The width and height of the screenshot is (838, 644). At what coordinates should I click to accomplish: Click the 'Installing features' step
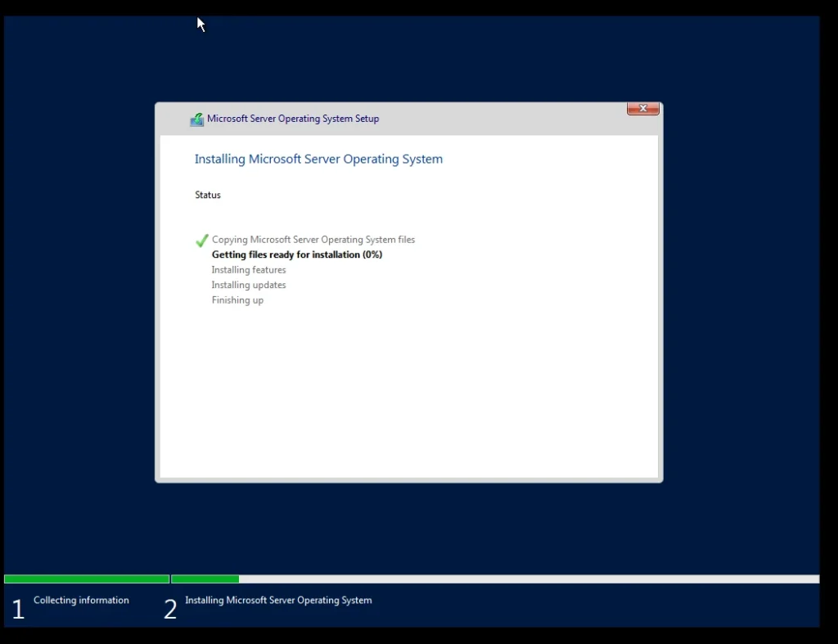(x=249, y=270)
